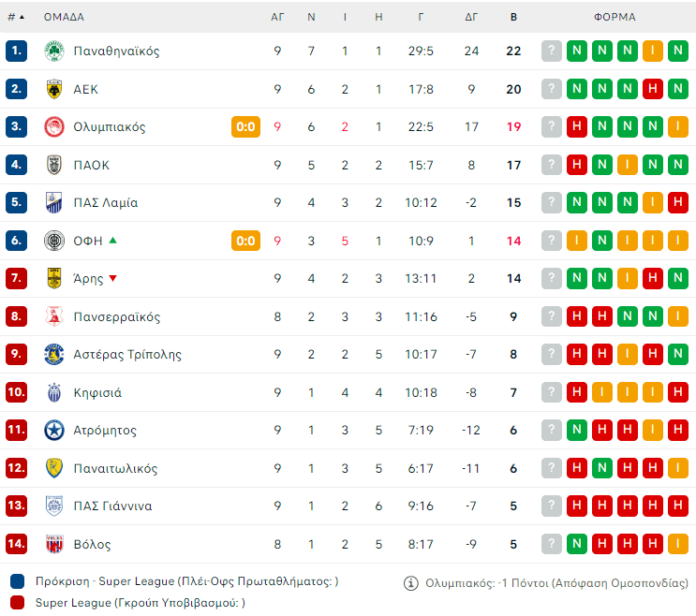Sort table by rank # column arrow
The image size is (696, 616).
[22, 17]
